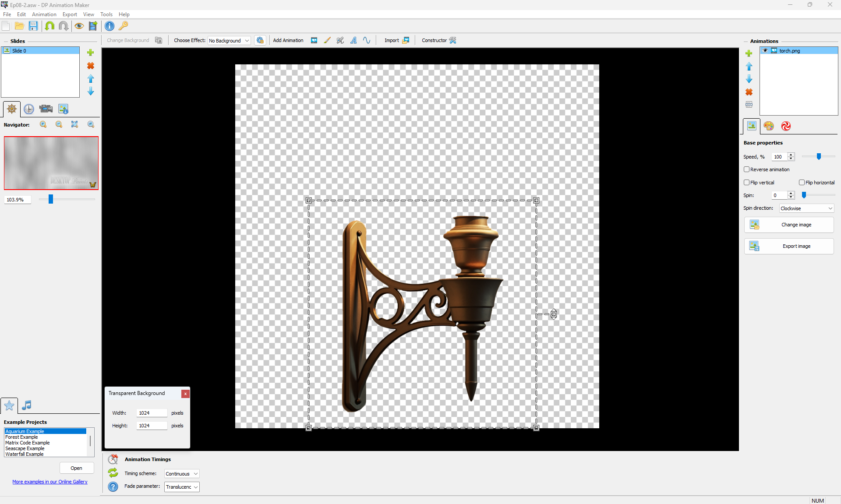This screenshot has width=841, height=504.
Task: Check the Flip vertical option
Action: (747, 183)
